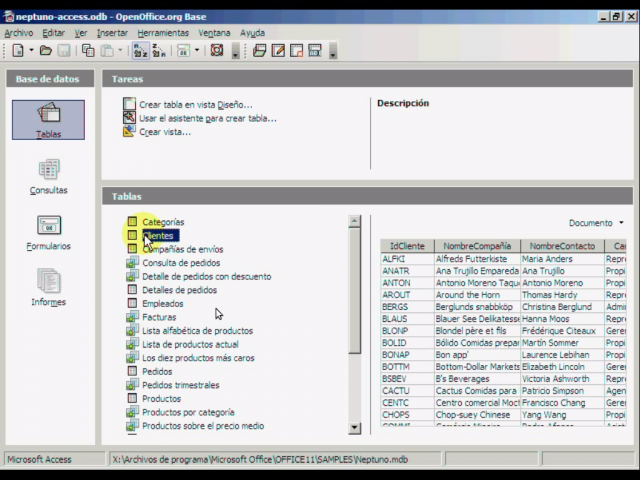
Task: Select the Detalles de pedidos table
Action: (x=180, y=290)
